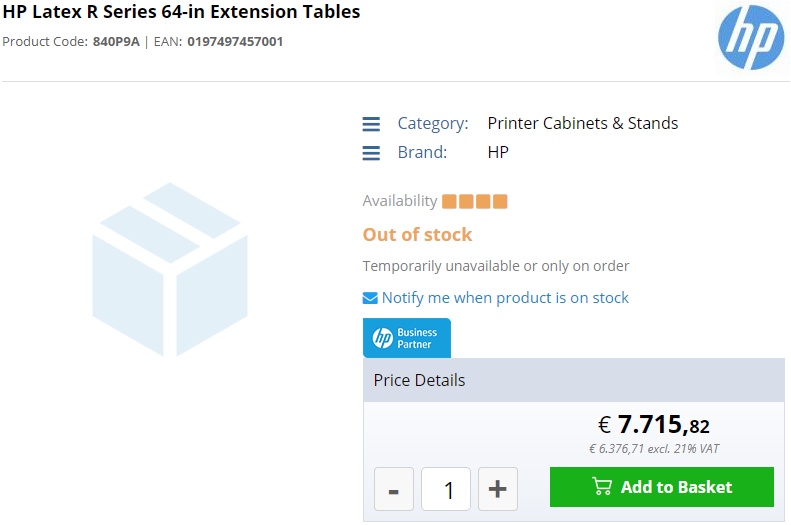Click the list icon beside Brand
Image resolution: width=791 pixels, height=525 pixels.
[371, 153]
